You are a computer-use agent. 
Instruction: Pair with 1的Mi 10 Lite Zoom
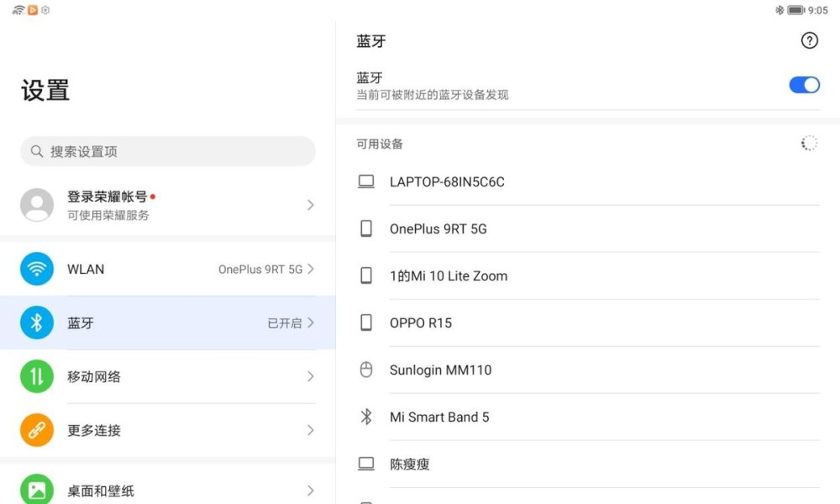(x=588, y=276)
